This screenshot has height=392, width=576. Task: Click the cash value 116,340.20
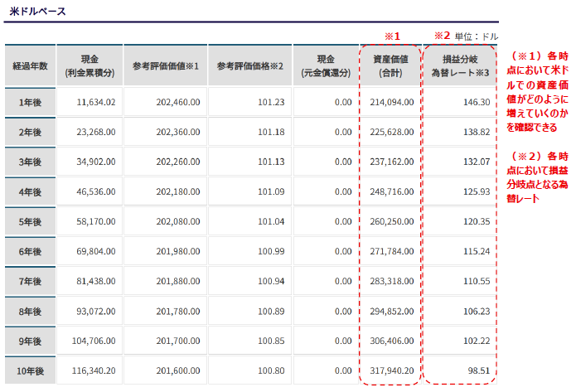tap(94, 370)
